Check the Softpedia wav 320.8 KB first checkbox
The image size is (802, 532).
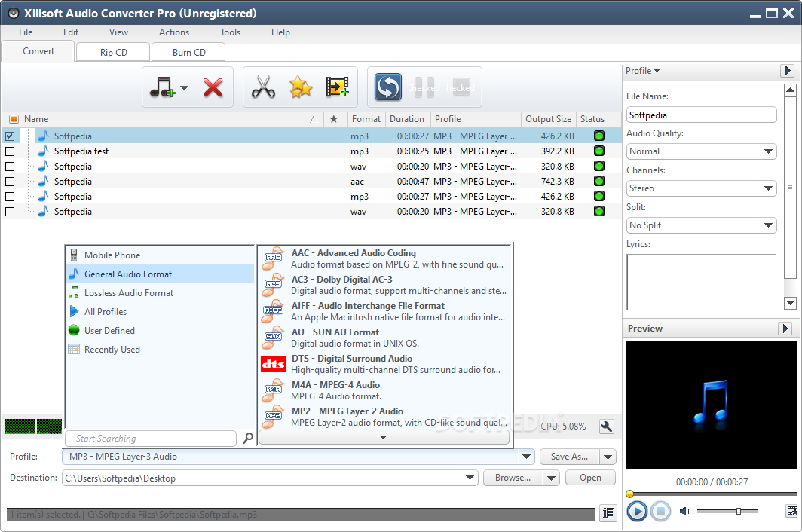10,167
